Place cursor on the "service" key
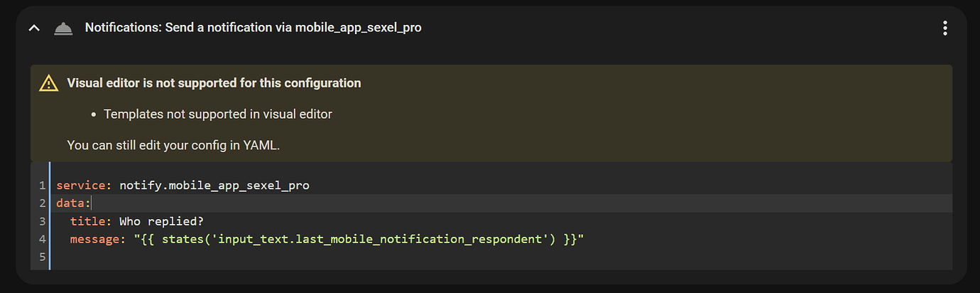This screenshot has height=293, width=980. pyautogui.click(x=81, y=186)
